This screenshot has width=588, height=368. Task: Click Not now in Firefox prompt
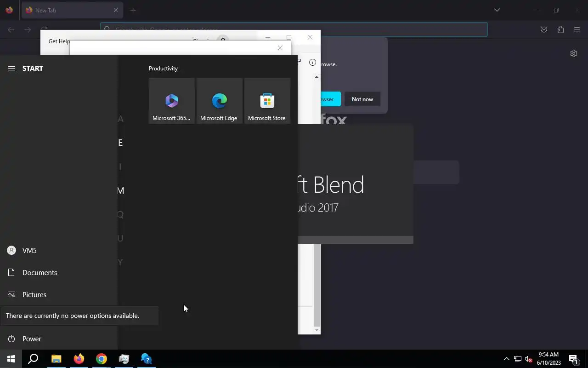point(362,99)
